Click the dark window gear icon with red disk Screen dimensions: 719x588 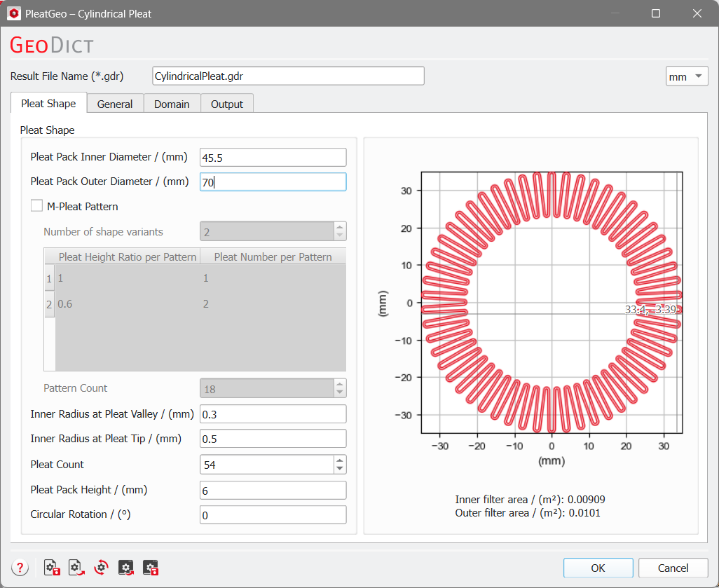tap(151, 568)
